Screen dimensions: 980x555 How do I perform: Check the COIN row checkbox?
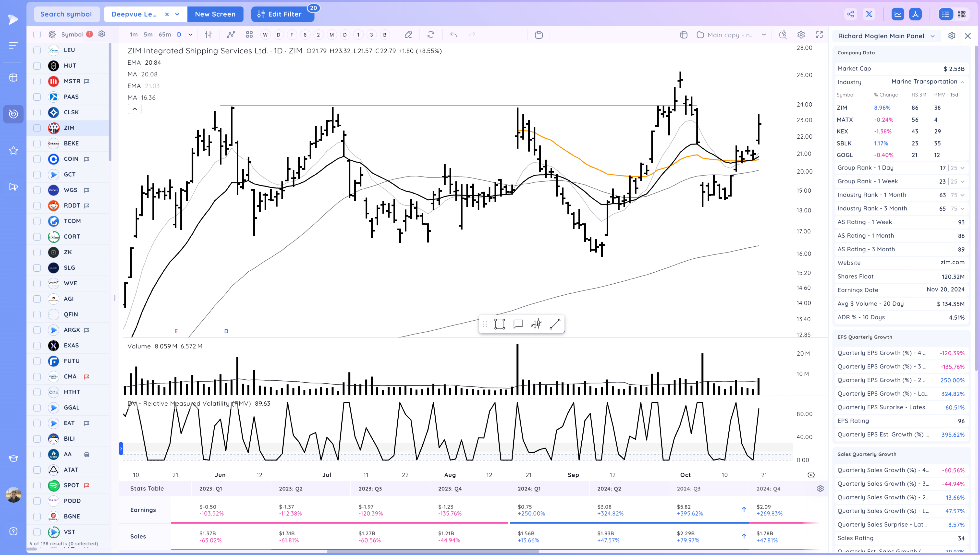(37, 159)
